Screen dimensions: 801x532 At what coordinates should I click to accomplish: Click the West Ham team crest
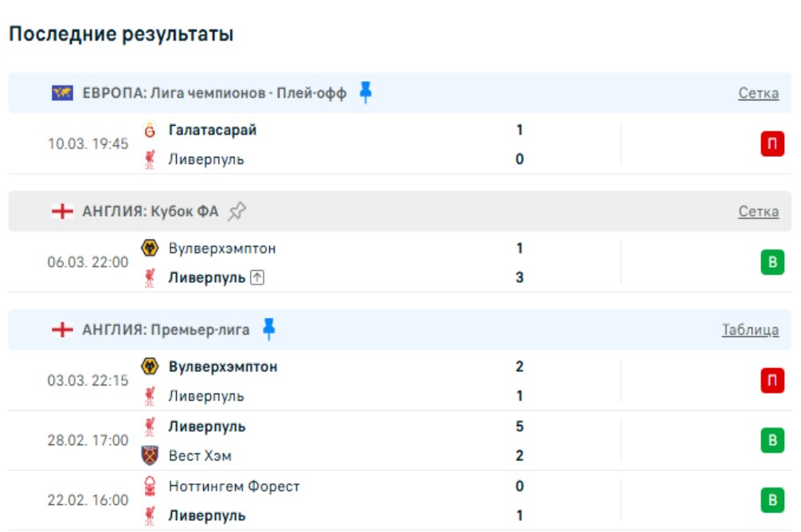149,456
